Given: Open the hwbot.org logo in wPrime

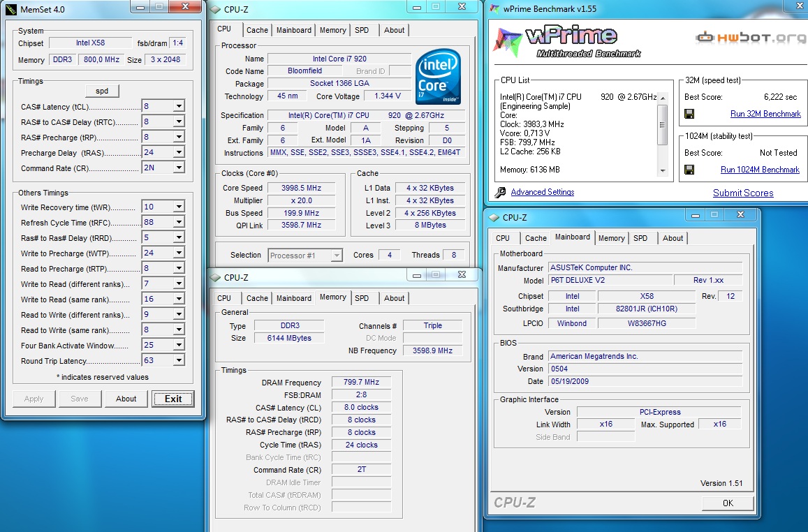Looking at the screenshot, I should click(x=751, y=37).
